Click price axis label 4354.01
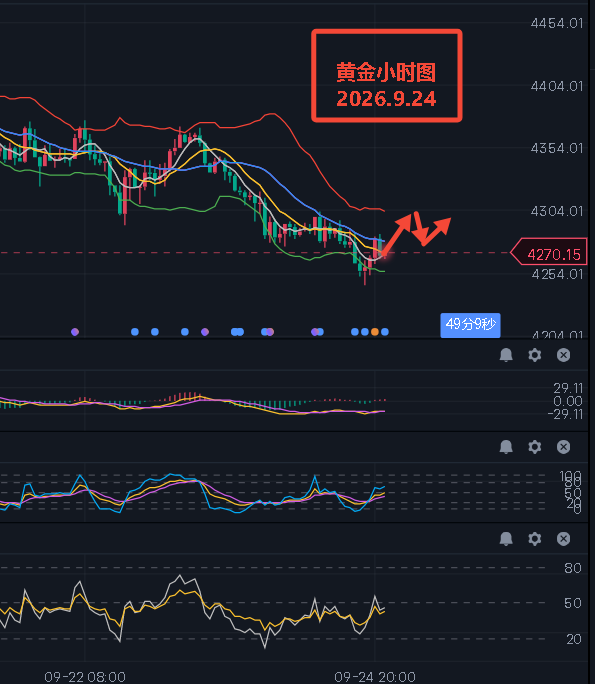This screenshot has height=684, width=595. pos(557,148)
